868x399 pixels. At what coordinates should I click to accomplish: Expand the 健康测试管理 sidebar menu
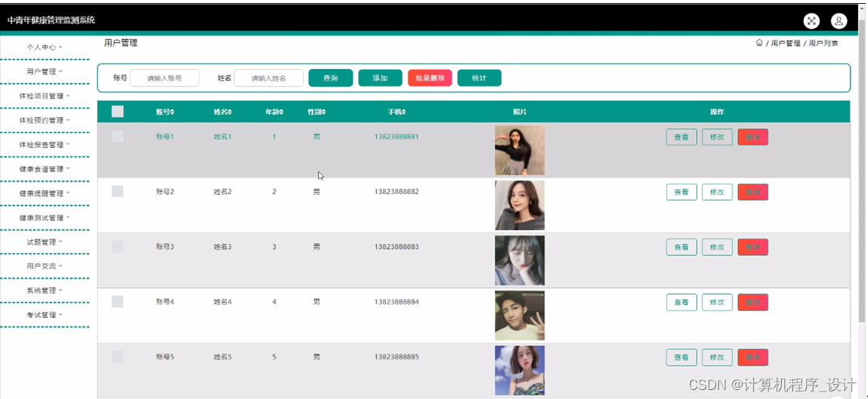point(45,218)
